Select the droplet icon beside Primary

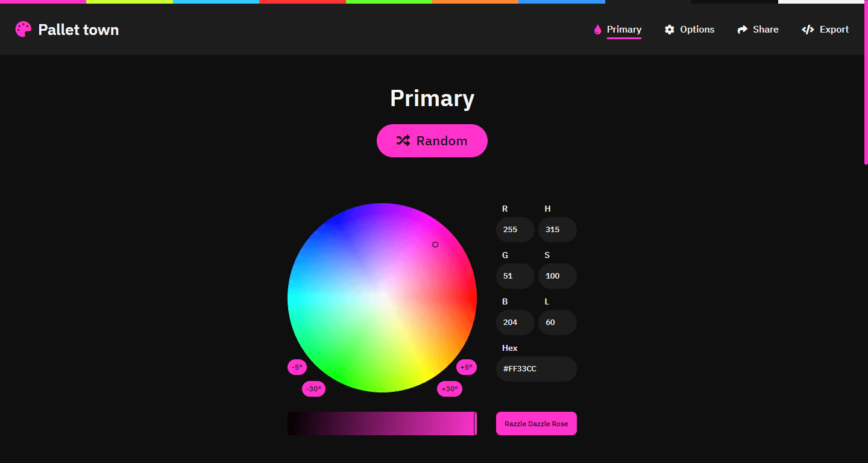coord(597,28)
